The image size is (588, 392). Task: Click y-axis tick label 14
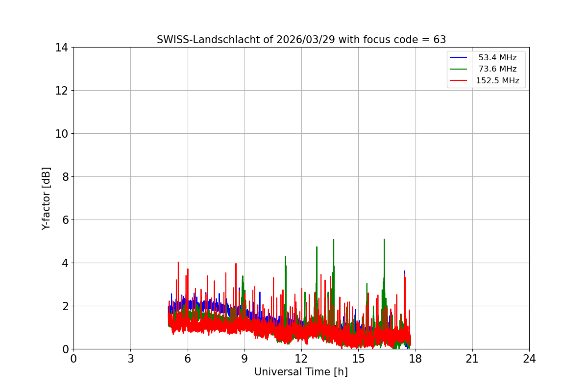pyautogui.click(x=62, y=48)
